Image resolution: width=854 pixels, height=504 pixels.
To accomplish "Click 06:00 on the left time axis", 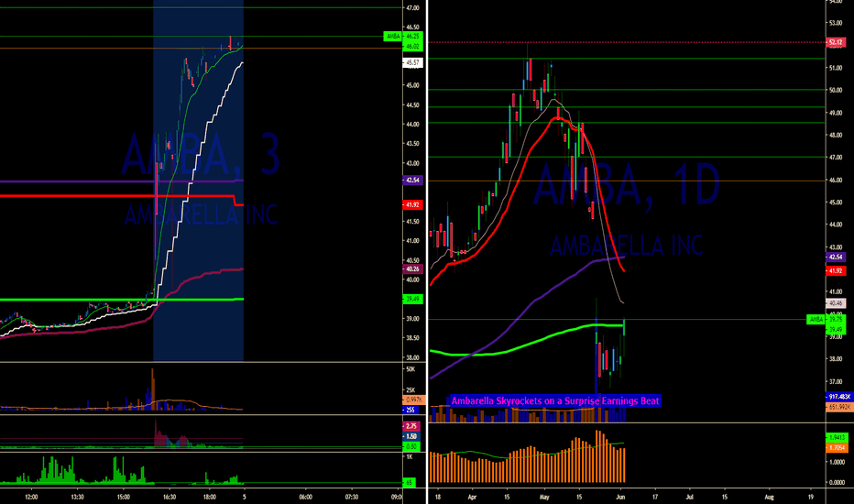I will pyautogui.click(x=305, y=497).
